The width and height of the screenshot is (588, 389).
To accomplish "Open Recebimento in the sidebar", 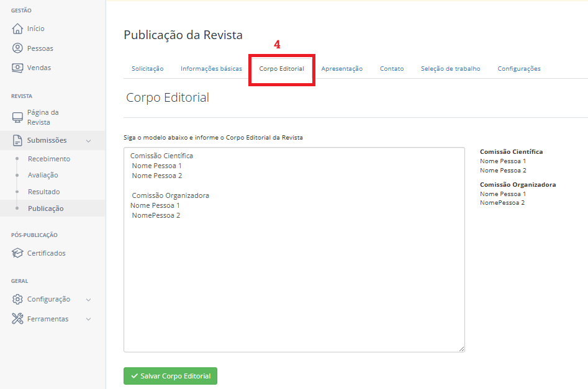I will click(x=49, y=159).
